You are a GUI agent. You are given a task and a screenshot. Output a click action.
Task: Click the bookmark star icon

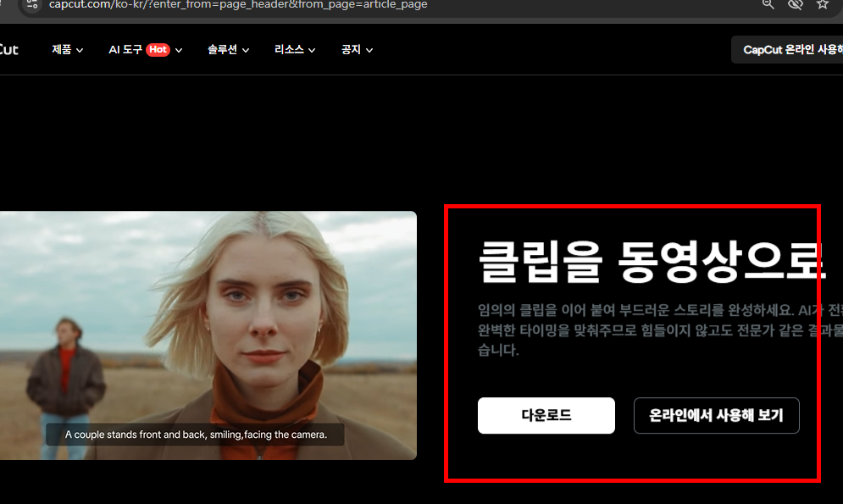click(x=822, y=5)
